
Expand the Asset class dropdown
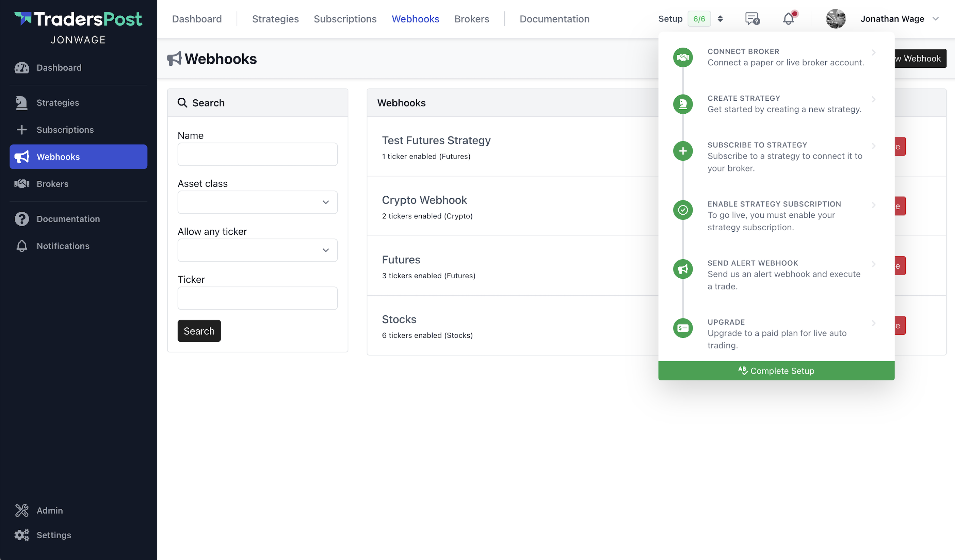pyautogui.click(x=257, y=202)
